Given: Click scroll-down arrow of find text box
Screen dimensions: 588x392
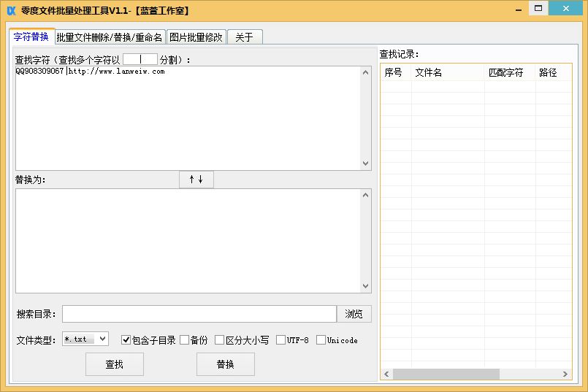Looking at the screenshot, I should click(x=366, y=164).
